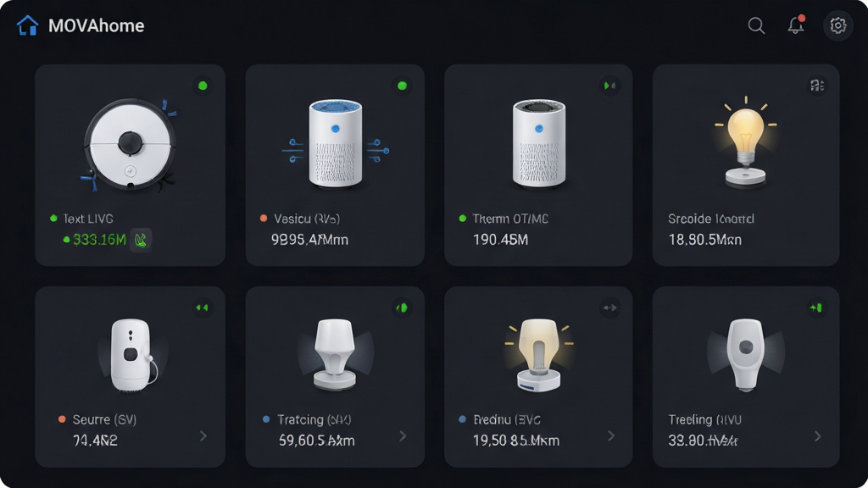Click double-arrow icon on Seurre card
868x488 pixels.
(x=202, y=308)
